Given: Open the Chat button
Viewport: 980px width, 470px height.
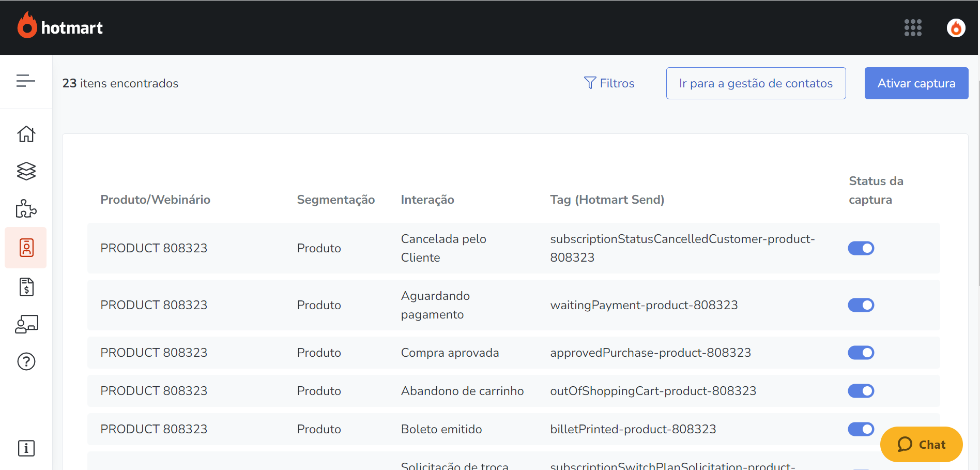Looking at the screenshot, I should pos(921,444).
